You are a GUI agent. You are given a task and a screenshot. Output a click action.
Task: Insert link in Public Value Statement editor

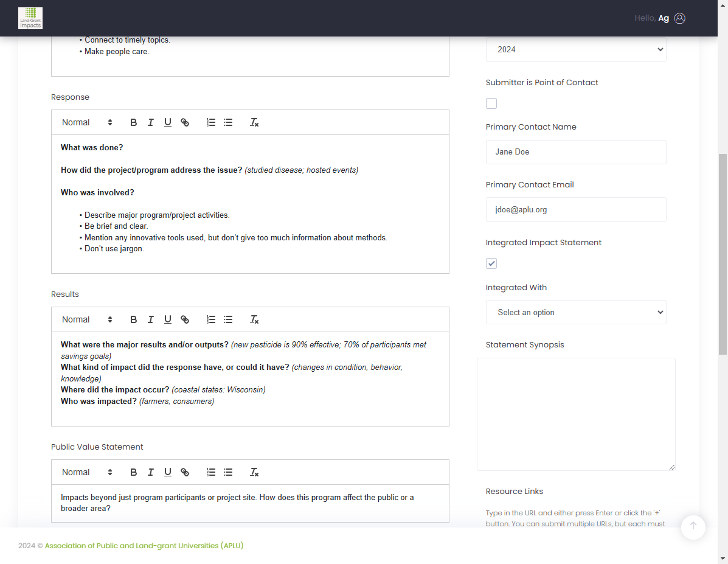coord(185,472)
